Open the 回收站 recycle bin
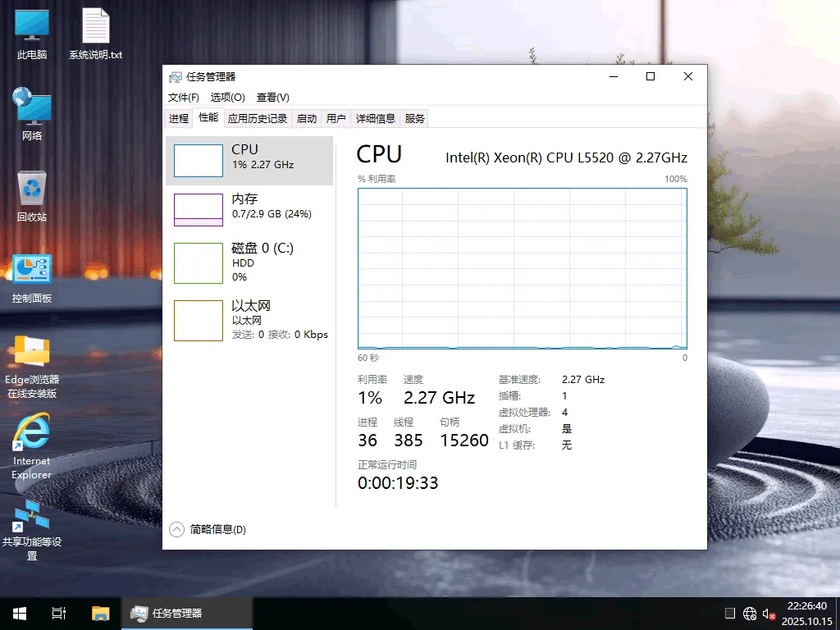 click(30, 193)
